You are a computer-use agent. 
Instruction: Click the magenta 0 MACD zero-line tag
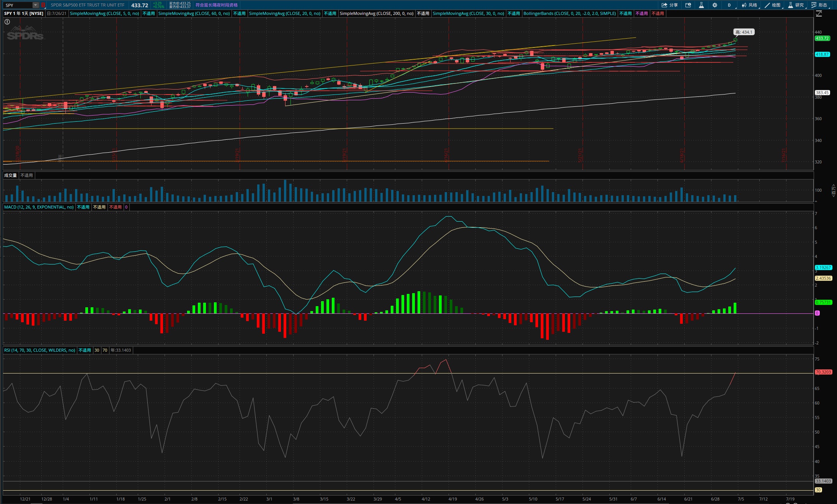click(817, 313)
